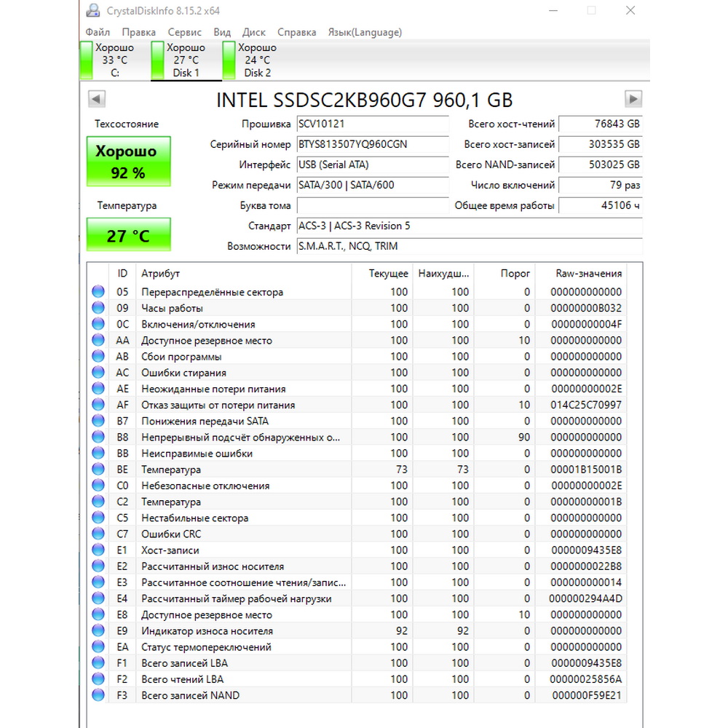Click the status orb for attribute E9
The height and width of the screenshot is (728, 728).
(x=98, y=631)
